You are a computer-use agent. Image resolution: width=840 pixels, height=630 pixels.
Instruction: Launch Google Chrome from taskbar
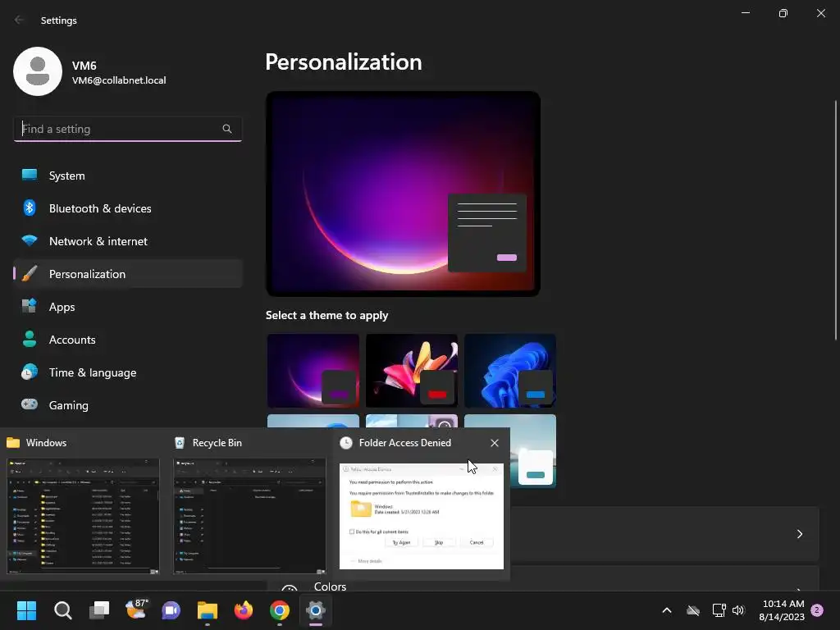(x=280, y=610)
